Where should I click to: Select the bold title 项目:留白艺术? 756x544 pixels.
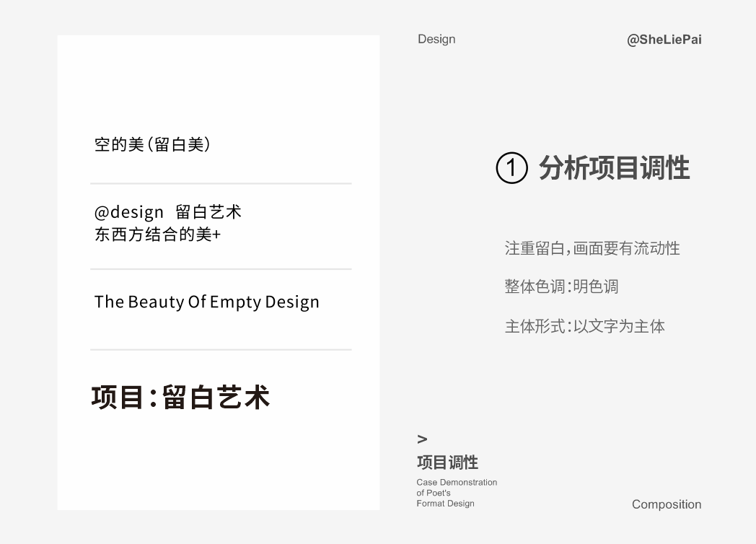(x=180, y=398)
